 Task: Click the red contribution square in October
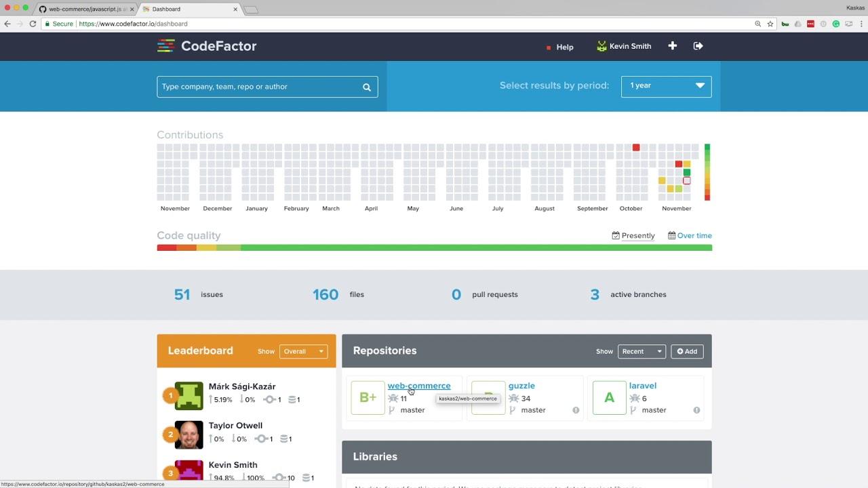[x=636, y=147]
